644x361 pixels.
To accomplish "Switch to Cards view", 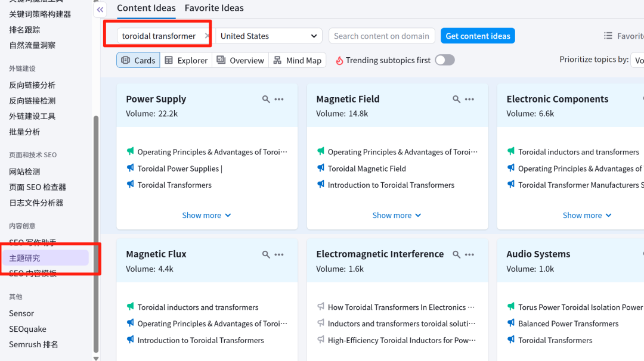I will (138, 60).
